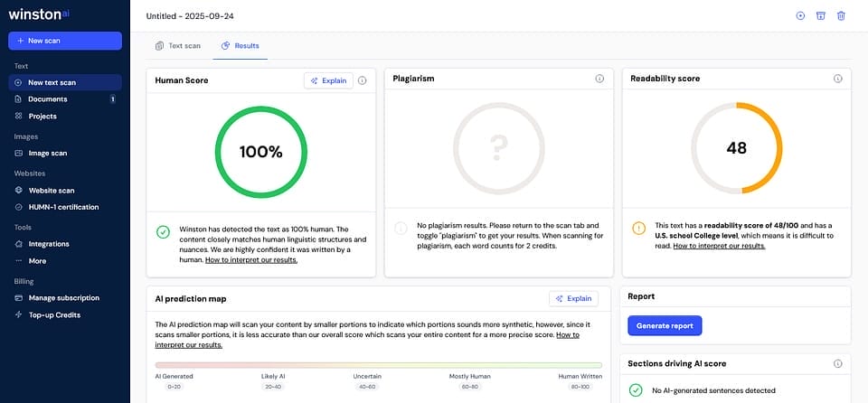Open Website scan in sidebar
The width and height of the screenshot is (868, 403).
pyautogui.click(x=51, y=190)
